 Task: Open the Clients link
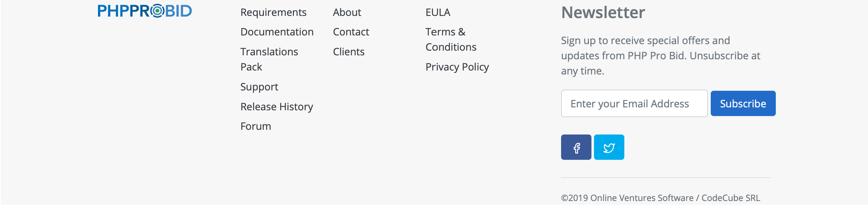pyautogui.click(x=349, y=52)
